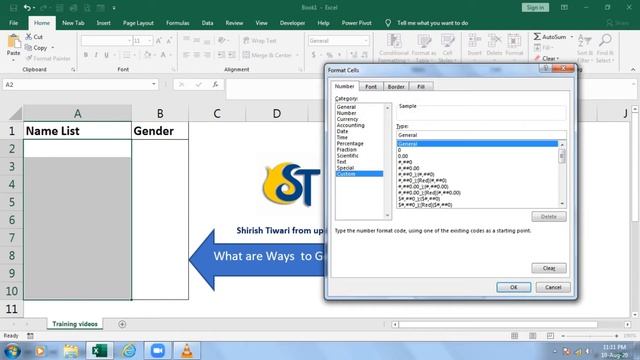Viewport: 640px width, 360px height.
Task: Click the Save icon in Quick Access Toolbar
Action: (x=13, y=7)
